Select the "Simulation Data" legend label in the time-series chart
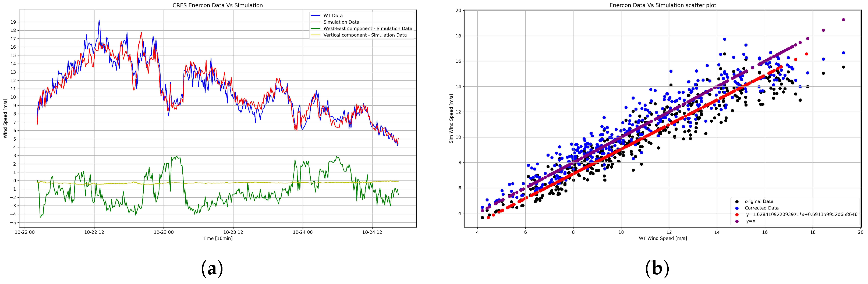 (x=341, y=22)
